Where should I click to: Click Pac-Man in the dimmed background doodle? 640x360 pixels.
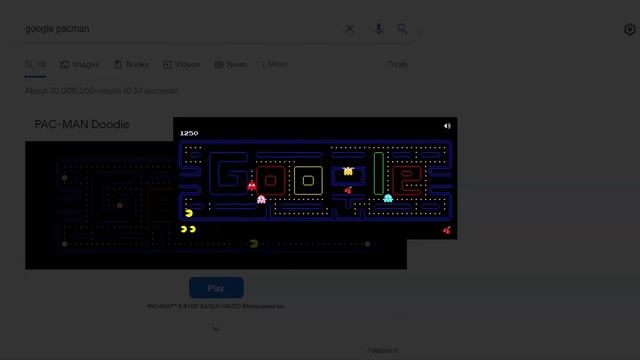click(254, 244)
